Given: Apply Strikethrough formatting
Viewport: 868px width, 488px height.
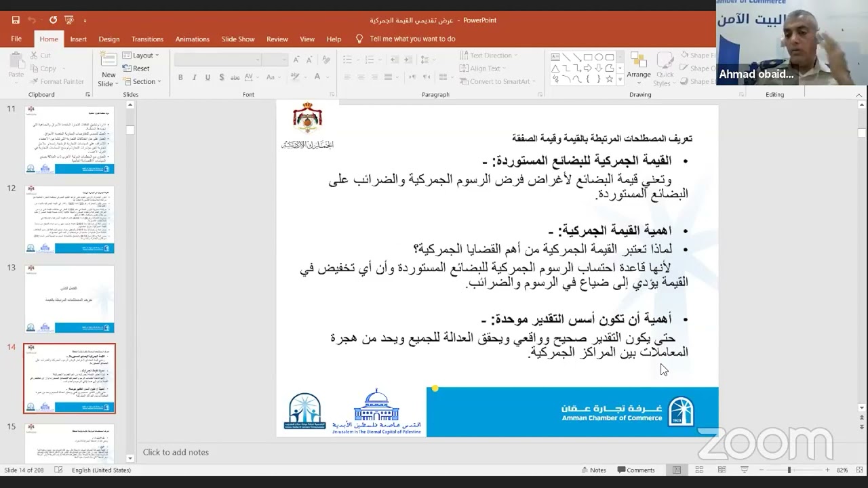Looking at the screenshot, I should coord(236,78).
